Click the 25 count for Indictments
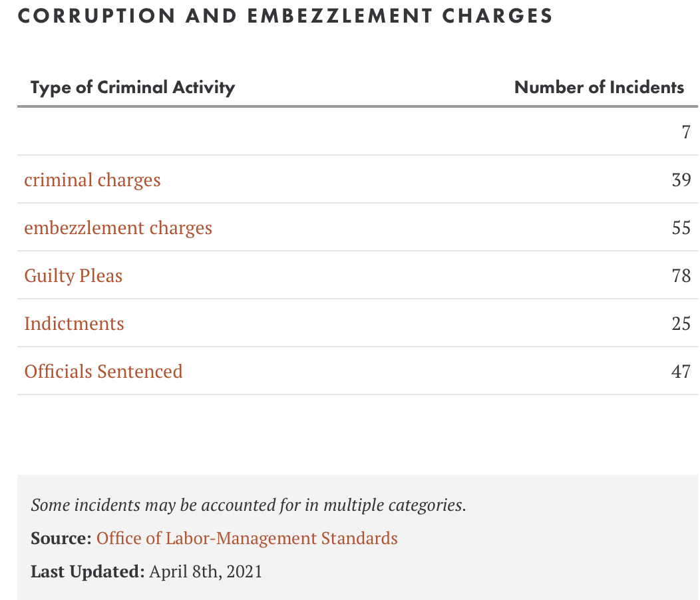This screenshot has width=700, height=600. click(681, 324)
